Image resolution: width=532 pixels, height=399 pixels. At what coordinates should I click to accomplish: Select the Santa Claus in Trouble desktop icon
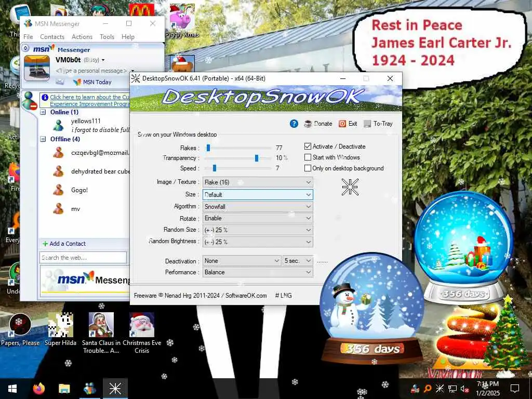(101, 333)
